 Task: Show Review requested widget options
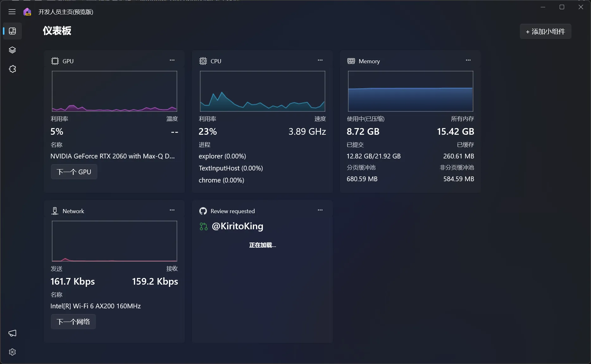(x=320, y=210)
